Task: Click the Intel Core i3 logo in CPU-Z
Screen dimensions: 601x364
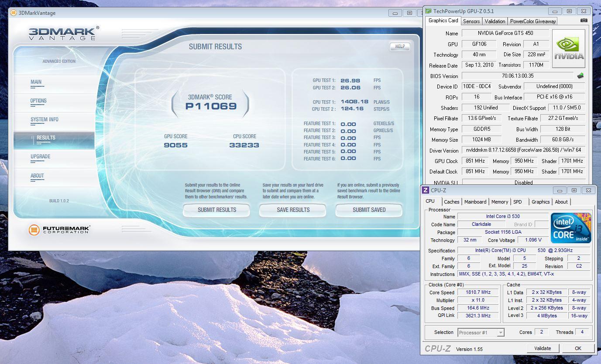Action: pos(571,228)
